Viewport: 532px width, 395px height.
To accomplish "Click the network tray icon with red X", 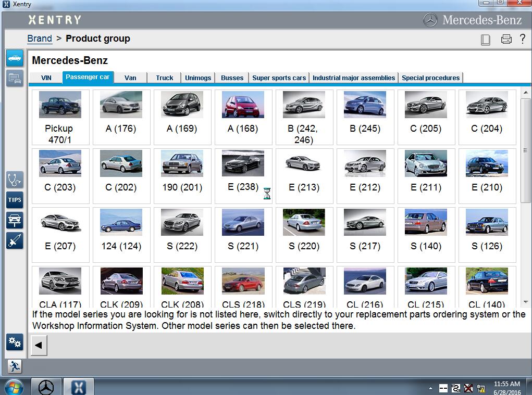I will tap(468, 388).
